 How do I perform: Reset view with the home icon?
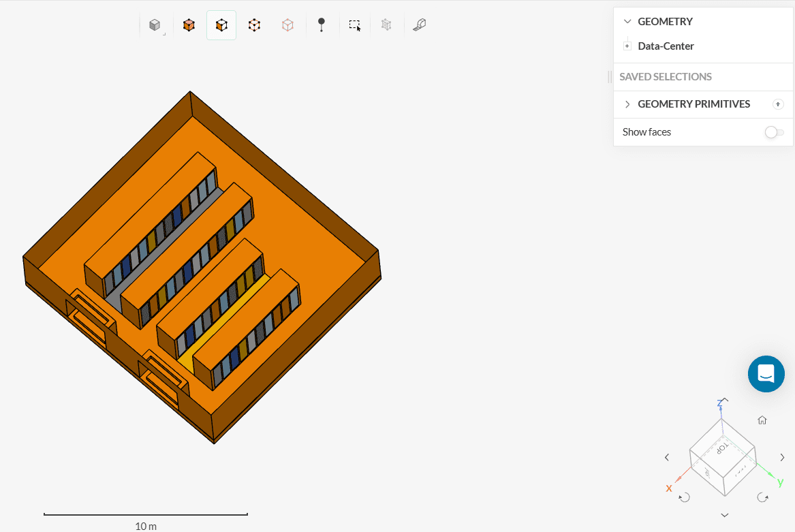pos(762,420)
